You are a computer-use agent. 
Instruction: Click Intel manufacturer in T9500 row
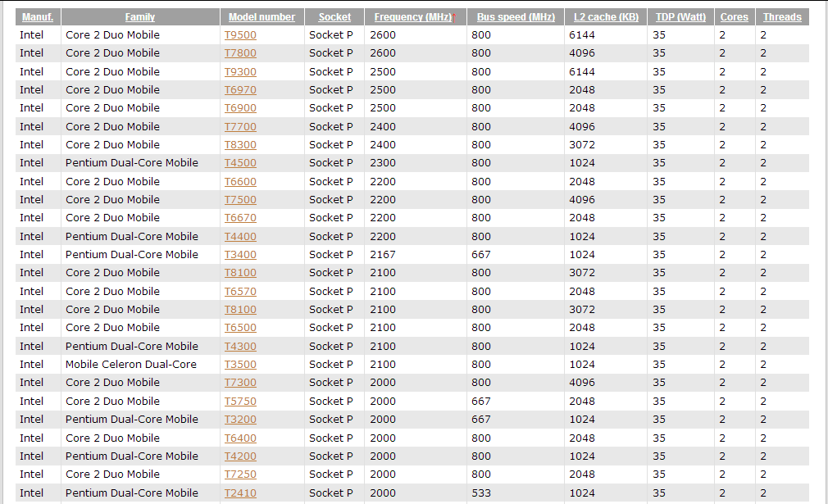(x=32, y=35)
